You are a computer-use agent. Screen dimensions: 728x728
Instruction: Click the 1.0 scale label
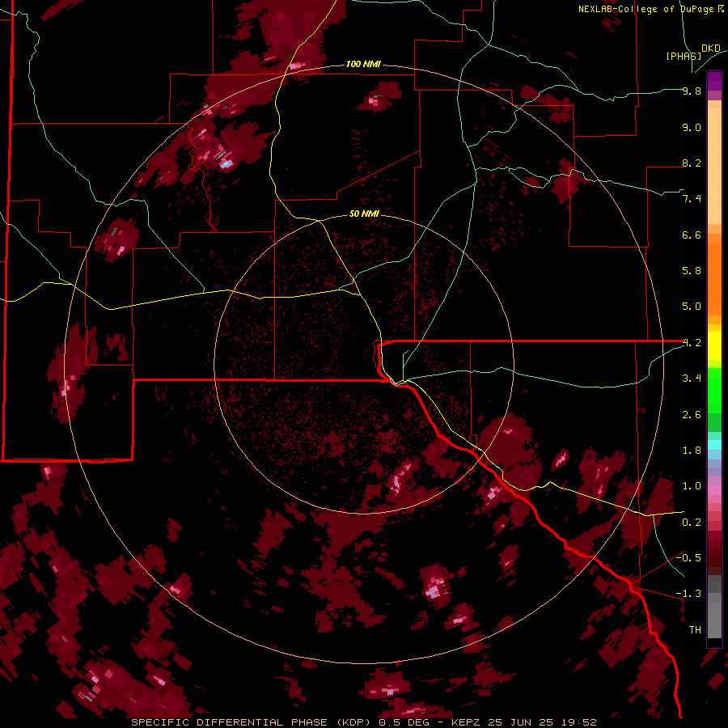(x=692, y=486)
